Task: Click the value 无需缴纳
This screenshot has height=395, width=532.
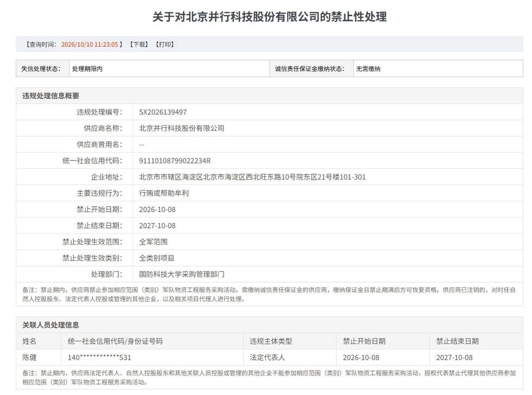Action: (368, 69)
